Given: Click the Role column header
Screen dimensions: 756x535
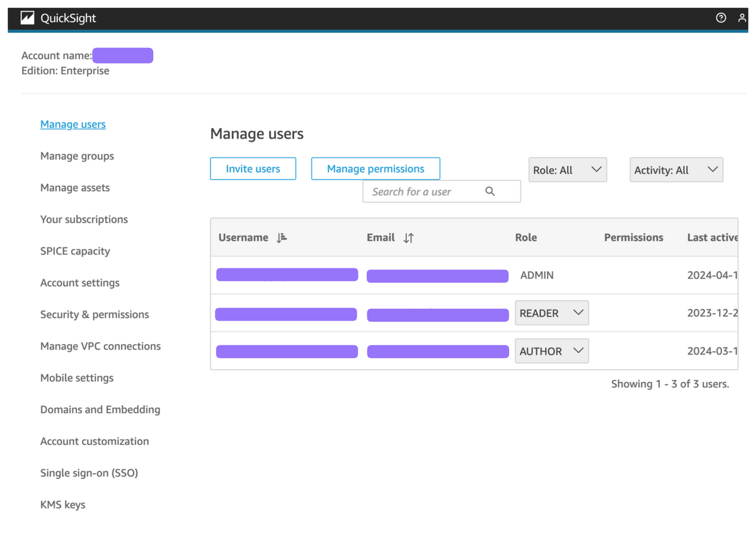Looking at the screenshot, I should click(x=526, y=238).
